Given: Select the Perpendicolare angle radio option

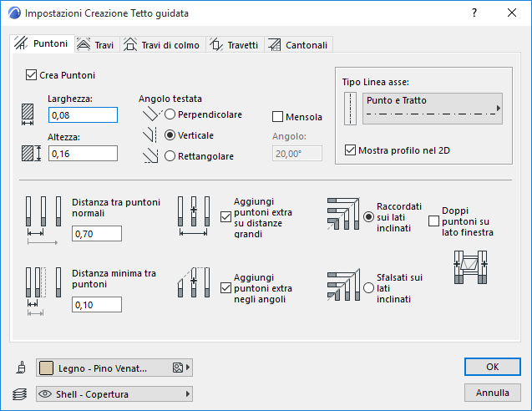Looking at the screenshot, I should [x=170, y=114].
